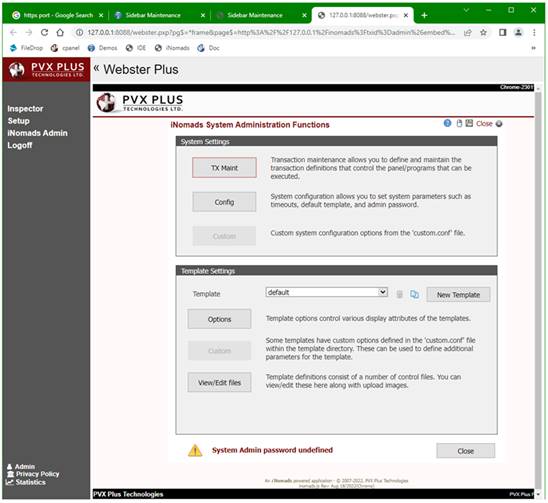Open the browser side panel
The image size is (548, 503).
(503, 33)
